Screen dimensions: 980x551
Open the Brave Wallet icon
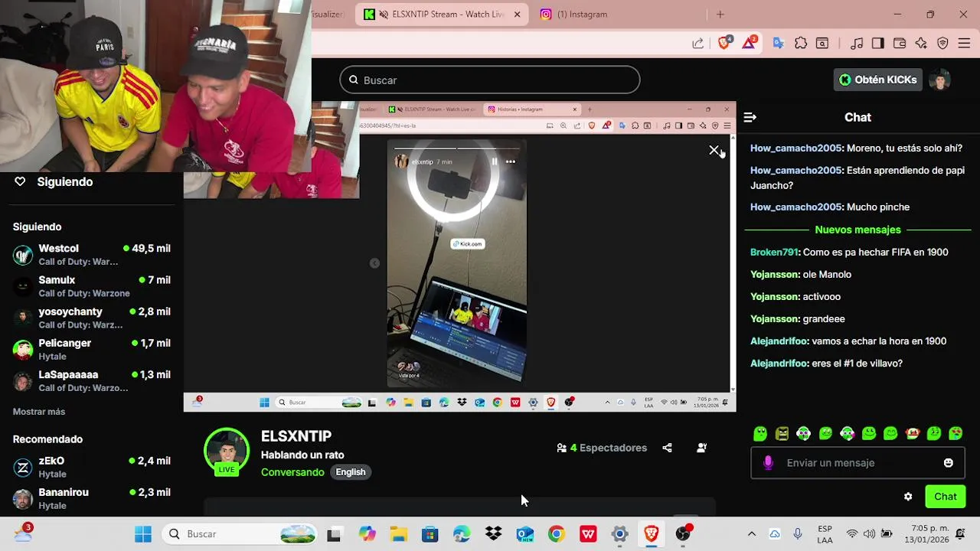pos(900,44)
